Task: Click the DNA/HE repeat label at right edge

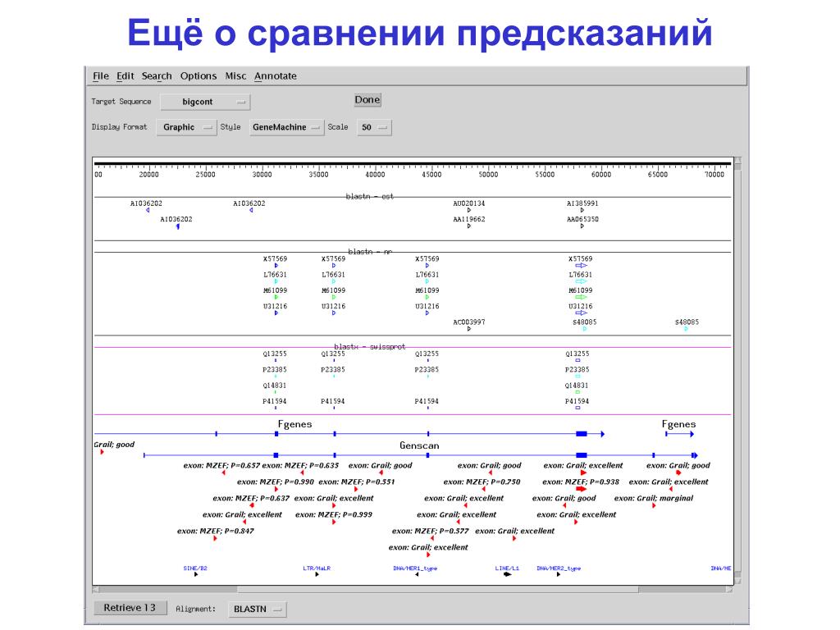Action: [721, 568]
